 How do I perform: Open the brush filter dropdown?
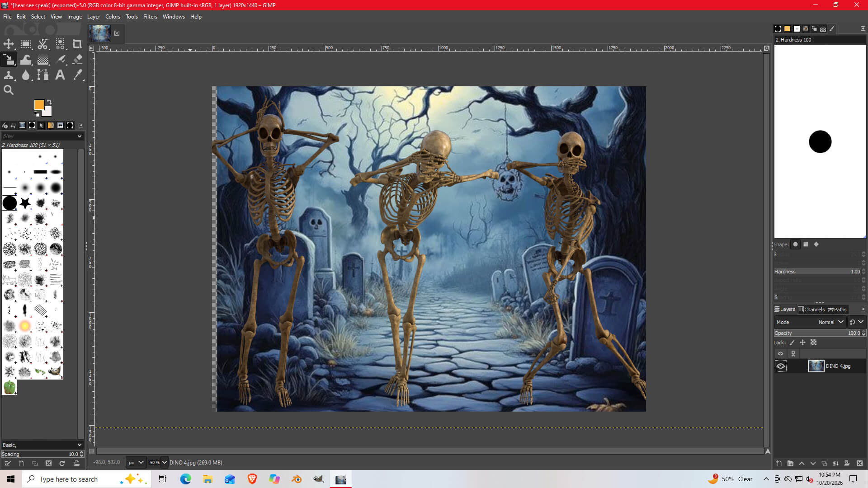pos(80,136)
